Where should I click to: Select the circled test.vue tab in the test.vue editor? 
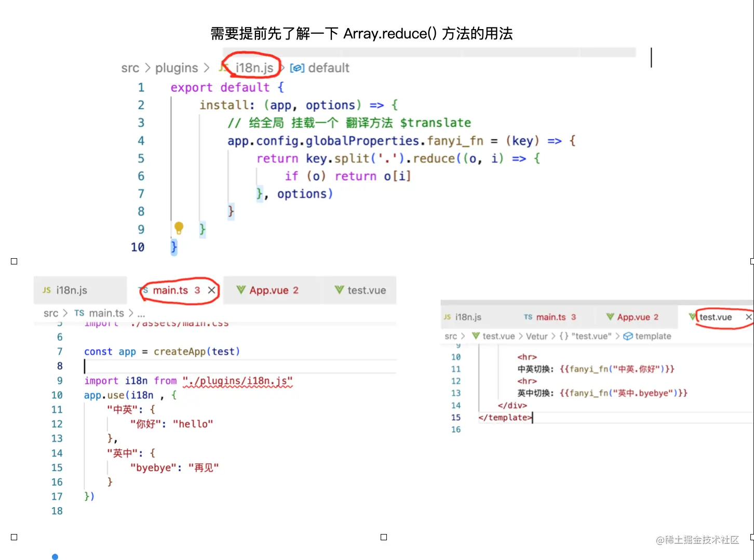click(x=716, y=317)
